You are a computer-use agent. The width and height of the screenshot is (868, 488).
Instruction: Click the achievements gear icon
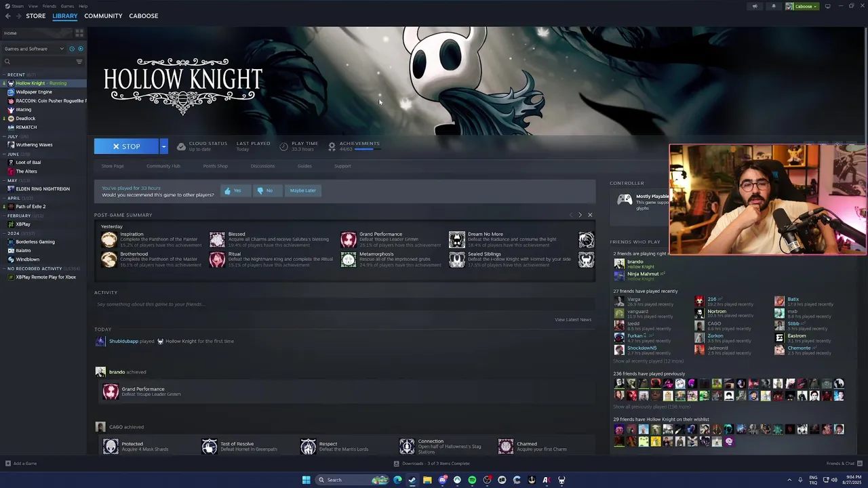pos(332,146)
